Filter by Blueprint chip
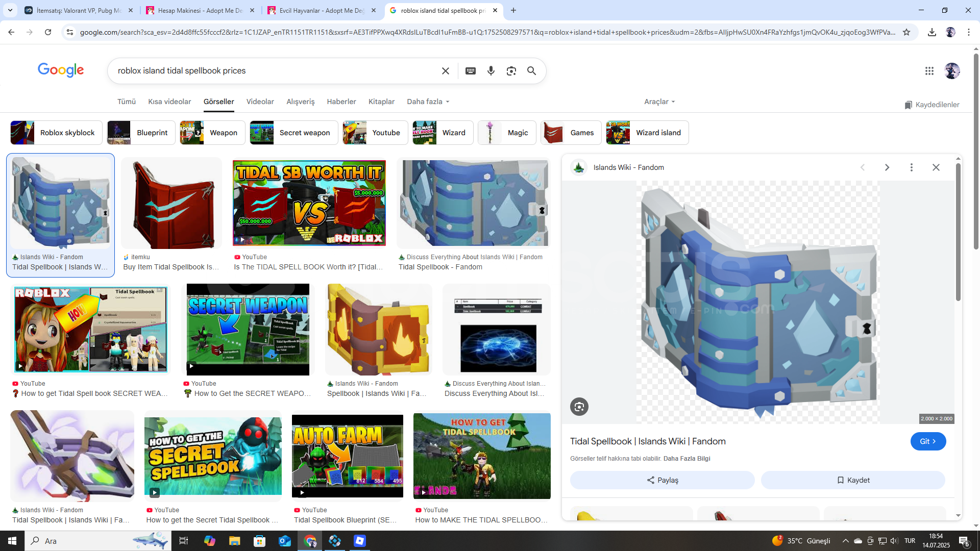Image resolution: width=980 pixels, height=551 pixels. (141, 133)
